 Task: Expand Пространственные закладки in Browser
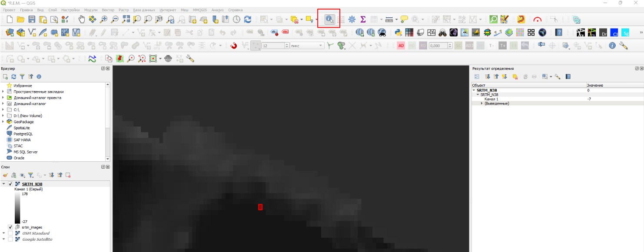pyautogui.click(x=3, y=92)
